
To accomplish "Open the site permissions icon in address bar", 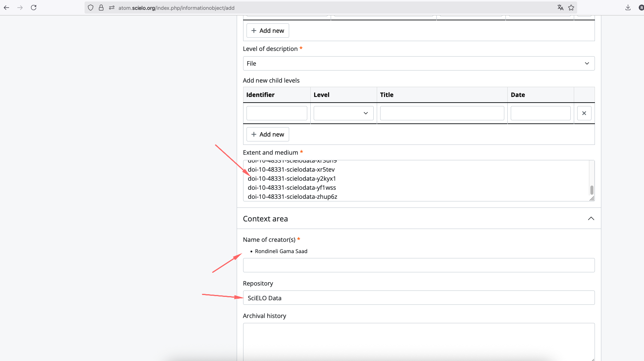I will pos(112,8).
